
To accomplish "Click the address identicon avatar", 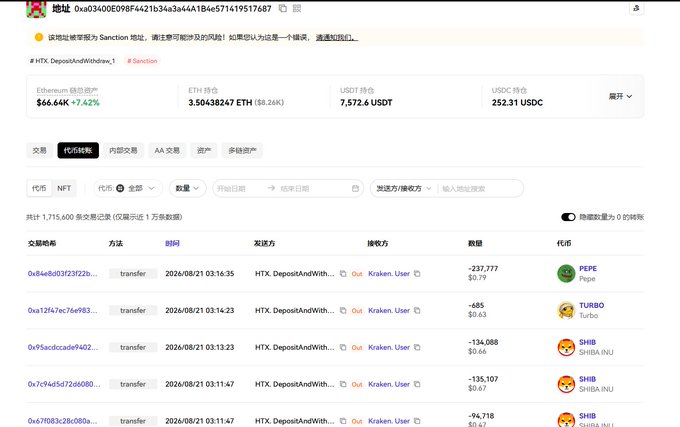I will click(x=36, y=9).
